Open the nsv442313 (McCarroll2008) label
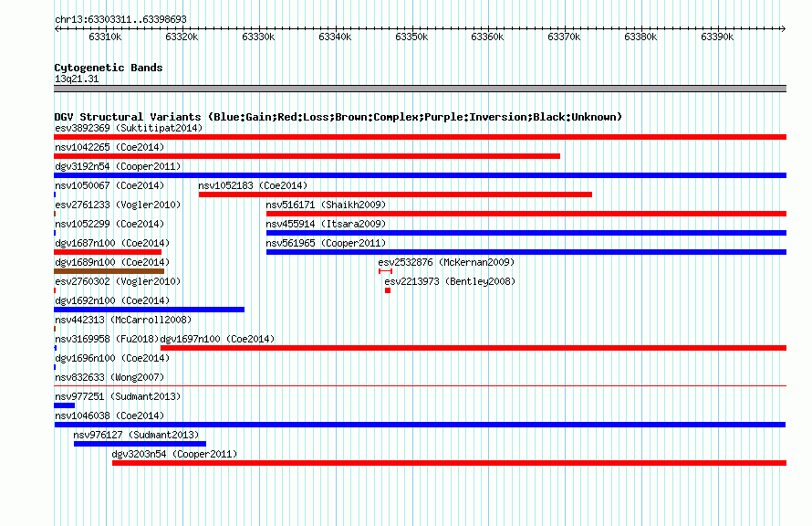The width and height of the screenshot is (812, 526). tap(123, 320)
